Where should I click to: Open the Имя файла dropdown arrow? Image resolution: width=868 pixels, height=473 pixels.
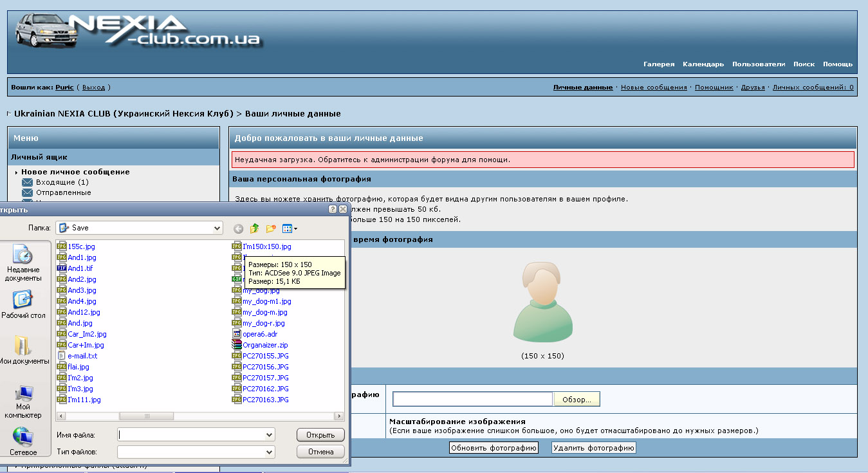[269, 435]
